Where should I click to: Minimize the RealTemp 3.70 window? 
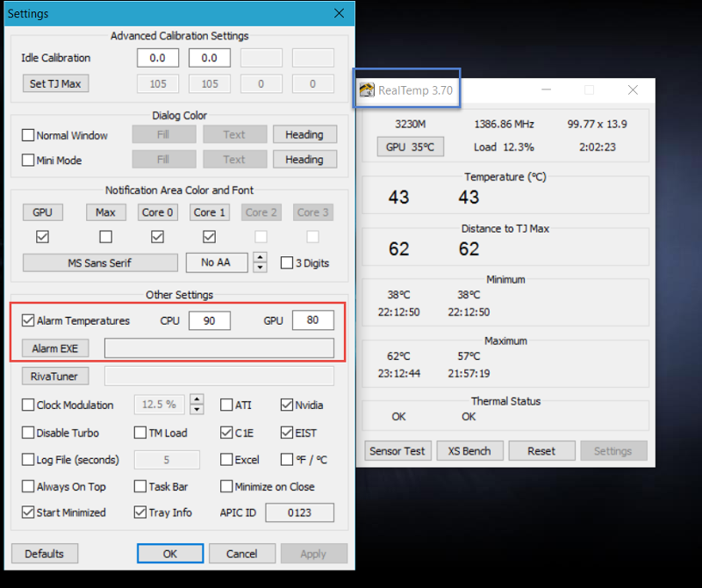pos(546,90)
